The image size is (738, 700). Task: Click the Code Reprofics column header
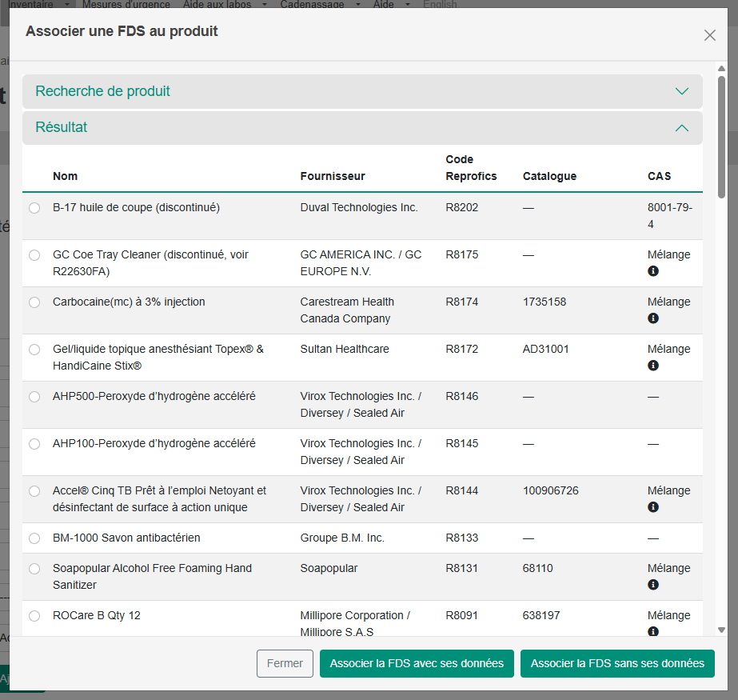(x=471, y=168)
